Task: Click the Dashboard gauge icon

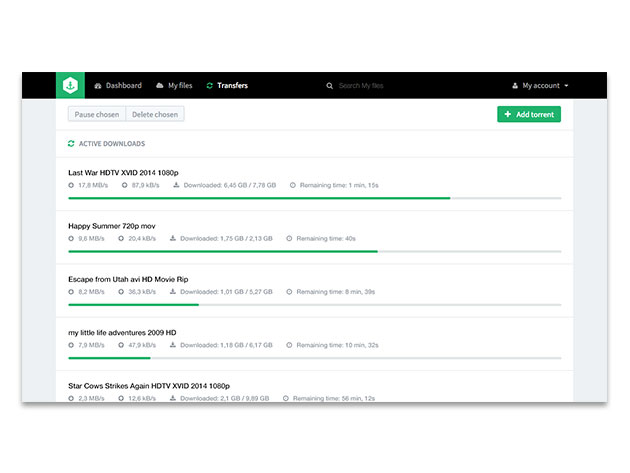Action: pyautogui.click(x=98, y=86)
